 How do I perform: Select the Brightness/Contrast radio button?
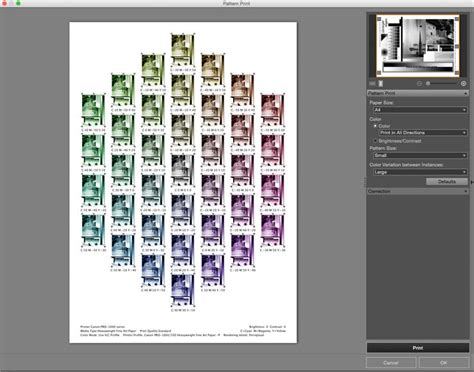(375, 141)
